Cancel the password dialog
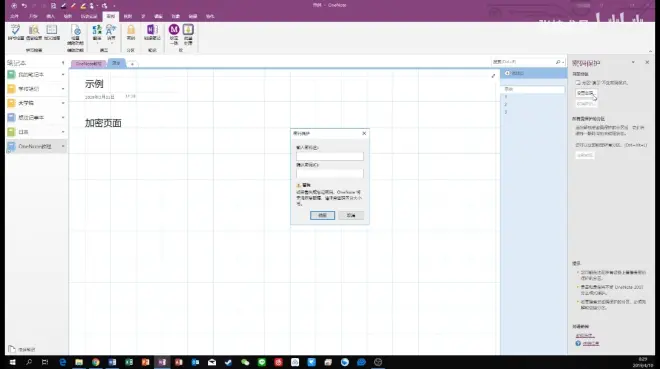 [x=351, y=215]
